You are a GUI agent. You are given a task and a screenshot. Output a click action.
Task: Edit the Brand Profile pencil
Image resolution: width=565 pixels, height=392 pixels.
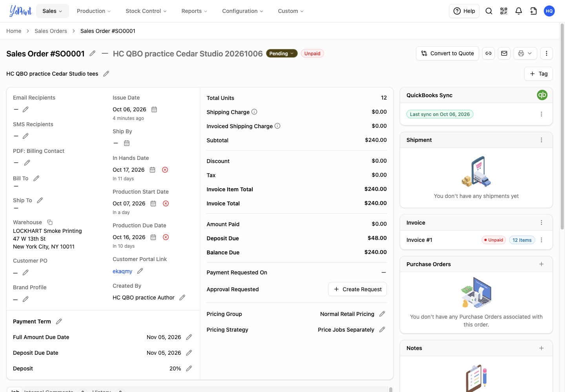click(x=26, y=299)
